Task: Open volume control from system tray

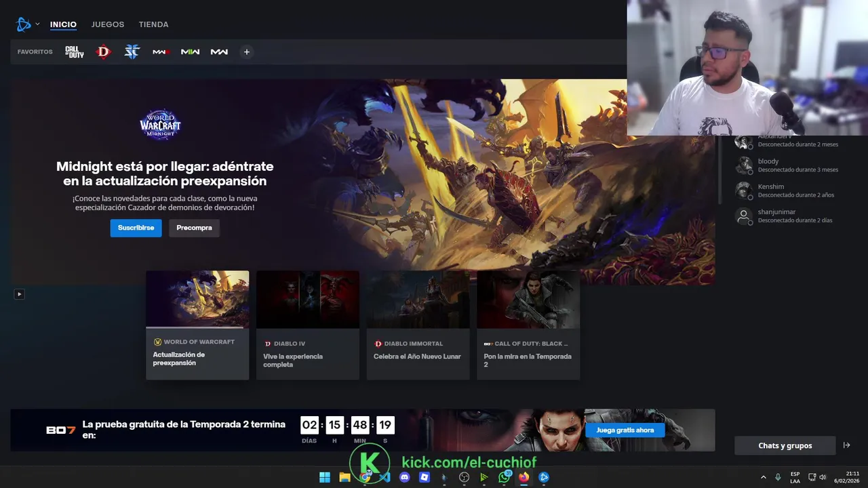Action: 823,477
